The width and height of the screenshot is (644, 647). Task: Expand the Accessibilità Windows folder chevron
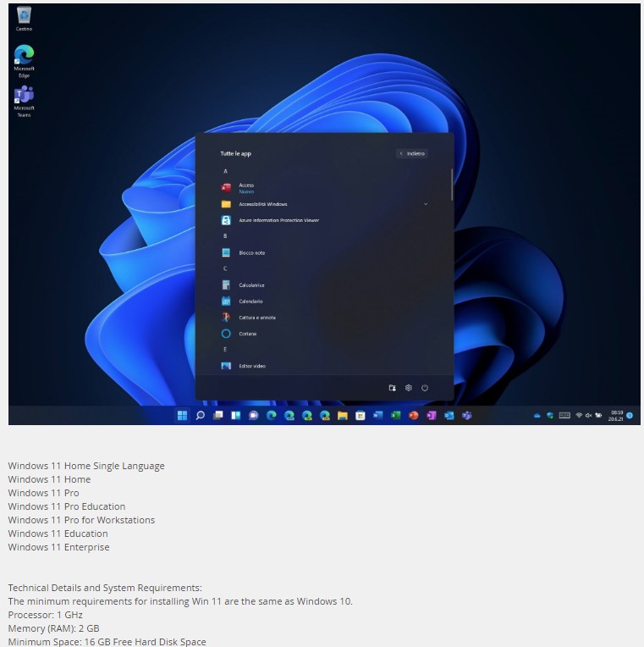[x=426, y=204]
